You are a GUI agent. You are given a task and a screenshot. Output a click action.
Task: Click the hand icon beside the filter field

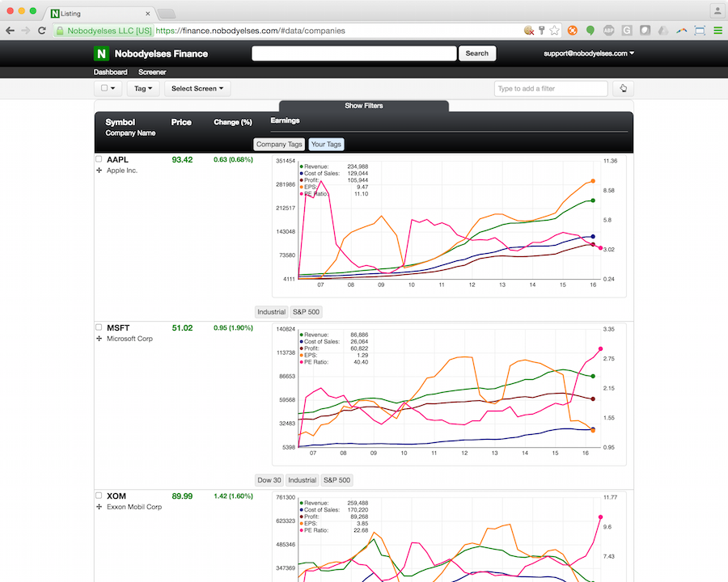pyautogui.click(x=623, y=88)
